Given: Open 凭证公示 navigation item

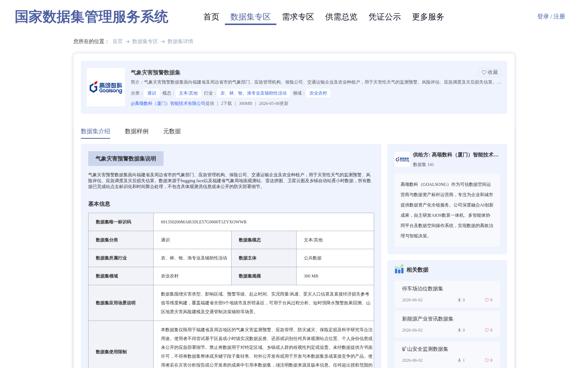Looking at the screenshot, I should click(385, 17).
